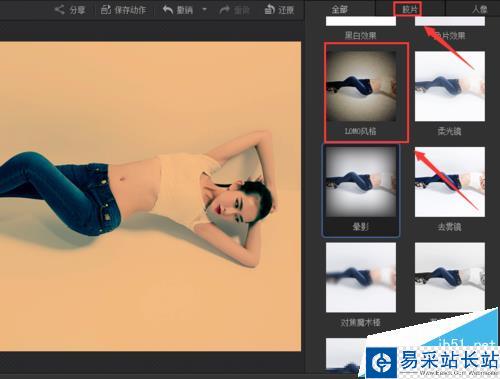Pick the 对焦魔术棒 effect thumbnail
Image resolution: width=500 pixels, height=379 pixels.
(x=361, y=277)
